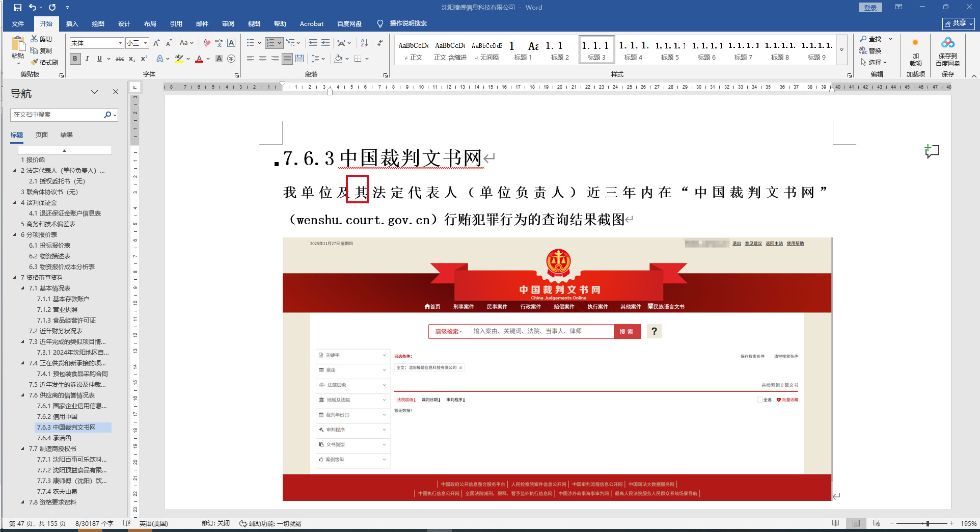
Task: Open the 加载项 add-ins button
Action: click(x=915, y=51)
